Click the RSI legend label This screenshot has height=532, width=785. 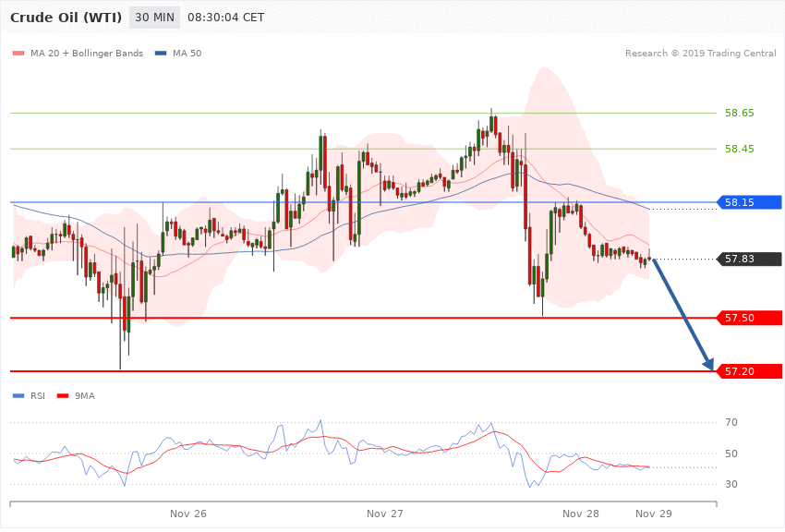(x=38, y=396)
